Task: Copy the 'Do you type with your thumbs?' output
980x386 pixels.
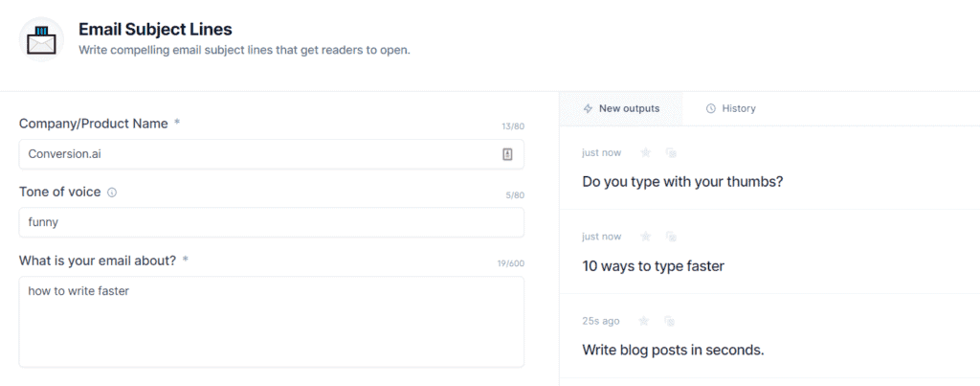Action: (x=671, y=152)
